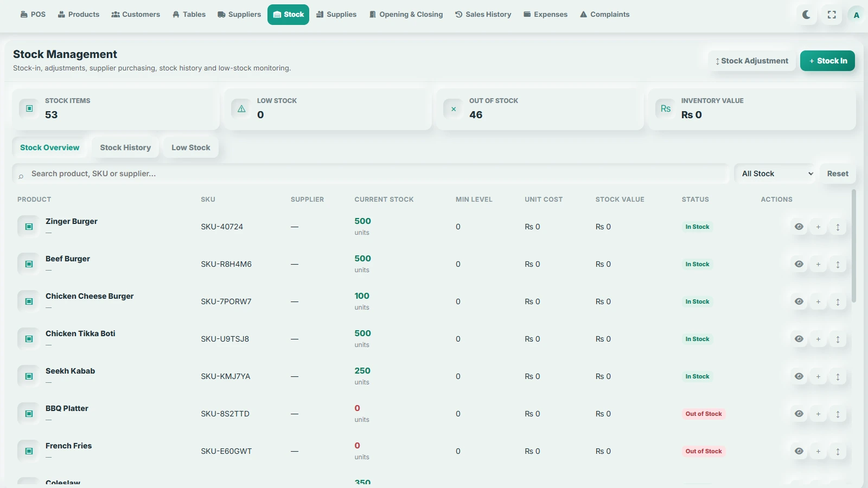This screenshot has width=868, height=488.
Task: Open Stock Adjustment dialog
Action: (752, 61)
